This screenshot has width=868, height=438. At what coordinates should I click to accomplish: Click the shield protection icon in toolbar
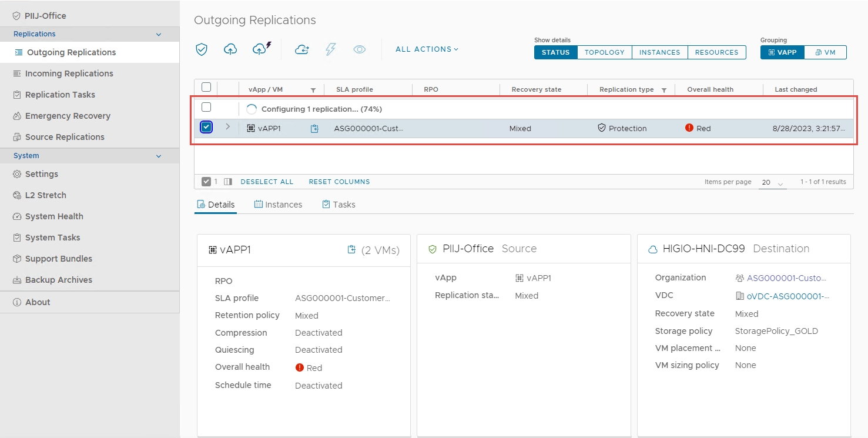[x=202, y=49]
